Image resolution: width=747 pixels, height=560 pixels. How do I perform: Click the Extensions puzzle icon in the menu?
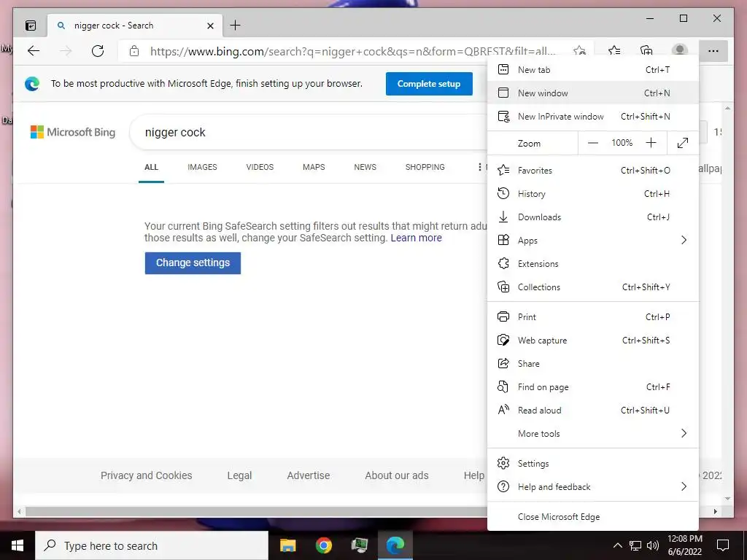click(x=503, y=263)
